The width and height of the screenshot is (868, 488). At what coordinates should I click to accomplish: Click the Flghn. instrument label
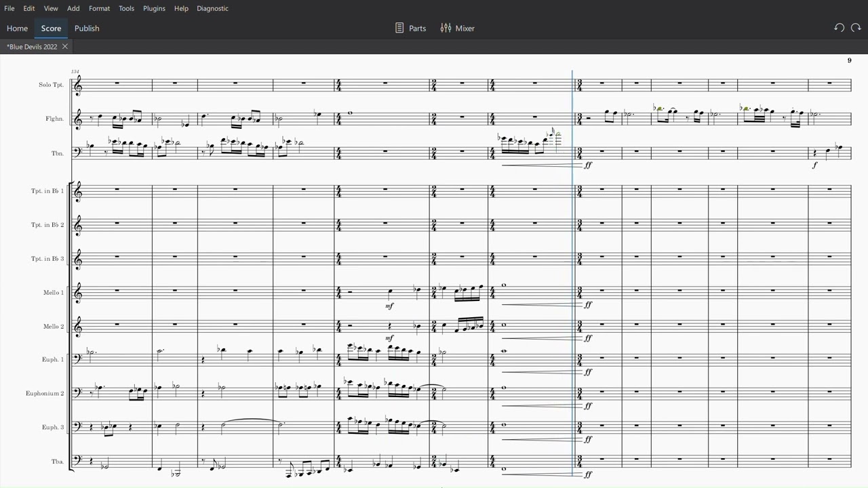(x=55, y=119)
